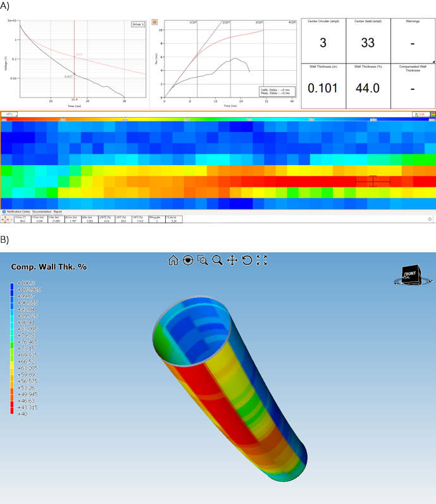Screen dimensions: 436x504
Task: Click the Calib. Delay legend box
Action: [275, 92]
